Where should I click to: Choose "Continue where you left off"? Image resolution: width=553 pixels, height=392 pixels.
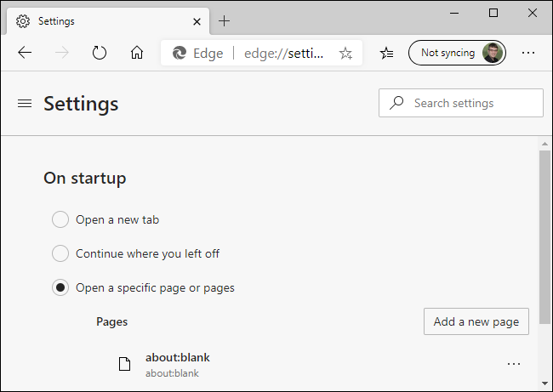tap(60, 253)
